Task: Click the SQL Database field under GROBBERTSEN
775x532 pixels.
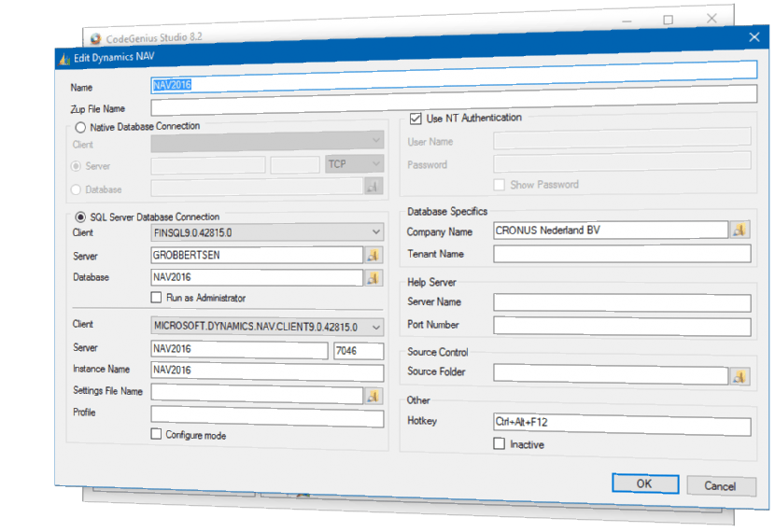Action: tap(257, 277)
